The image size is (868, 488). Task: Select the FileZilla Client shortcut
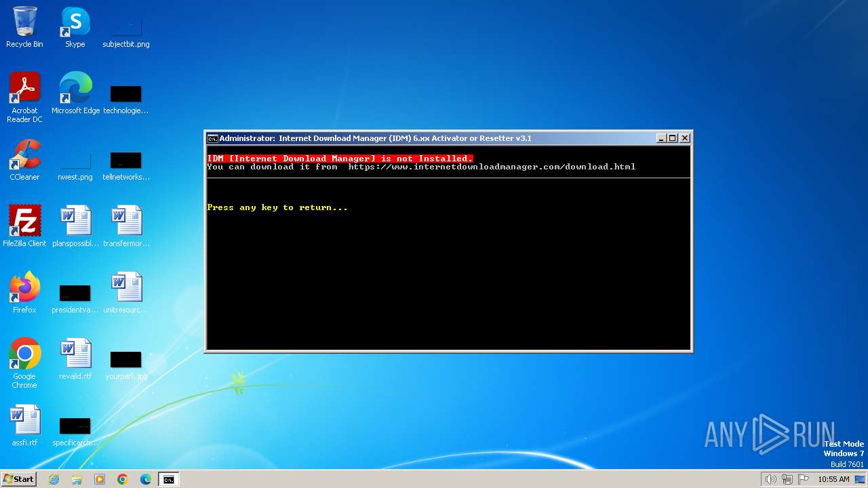[24, 226]
